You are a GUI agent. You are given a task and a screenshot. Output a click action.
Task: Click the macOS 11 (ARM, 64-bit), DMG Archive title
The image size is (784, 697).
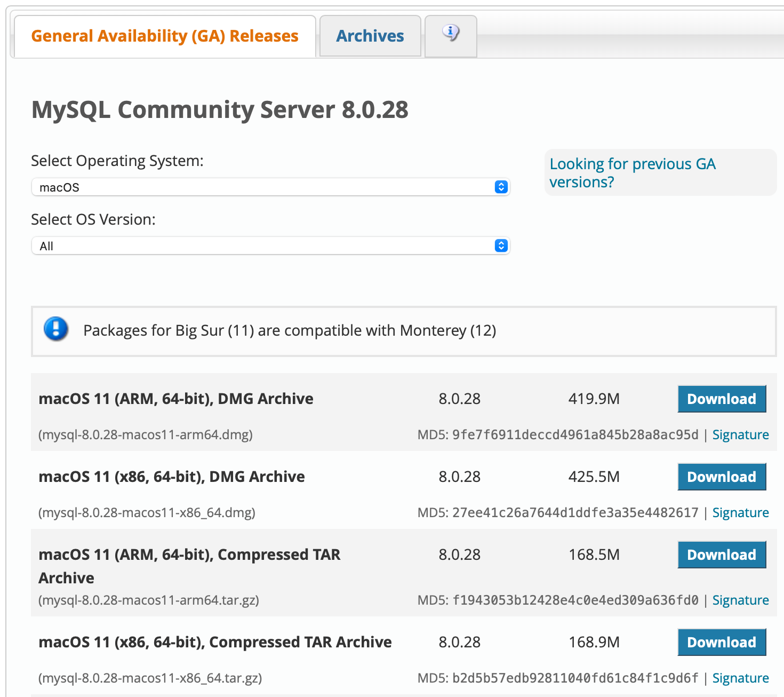pyautogui.click(x=176, y=399)
